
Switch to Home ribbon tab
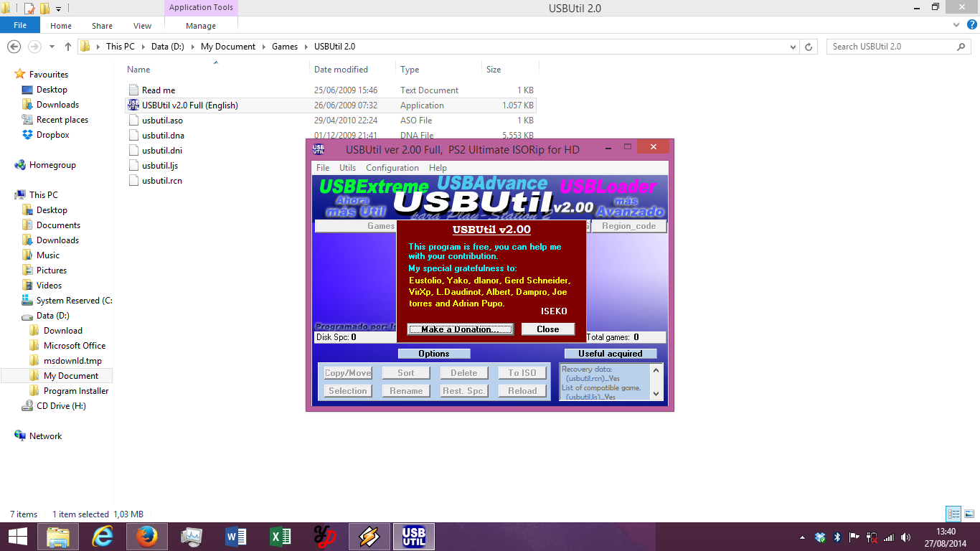tap(61, 26)
